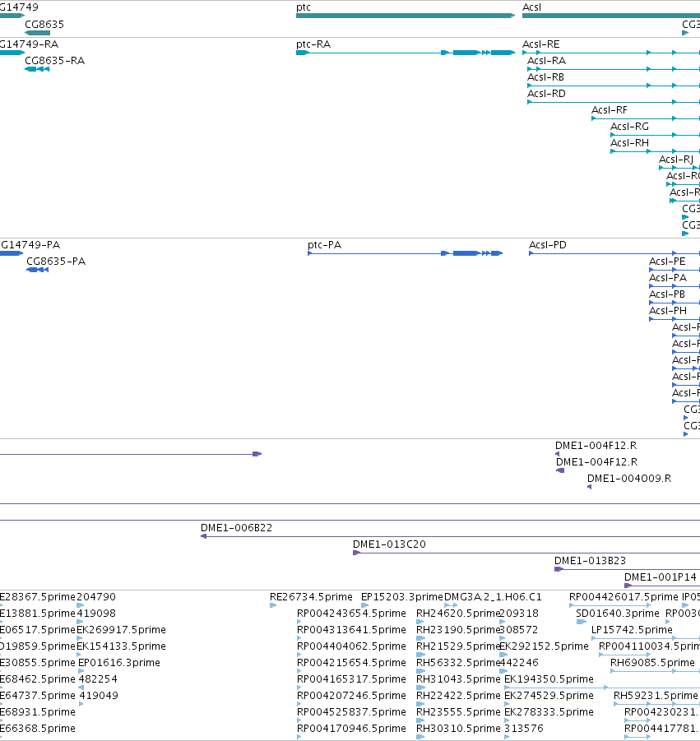Select EST RE26734.5prime
This screenshot has height=741, width=700.
coord(311,597)
